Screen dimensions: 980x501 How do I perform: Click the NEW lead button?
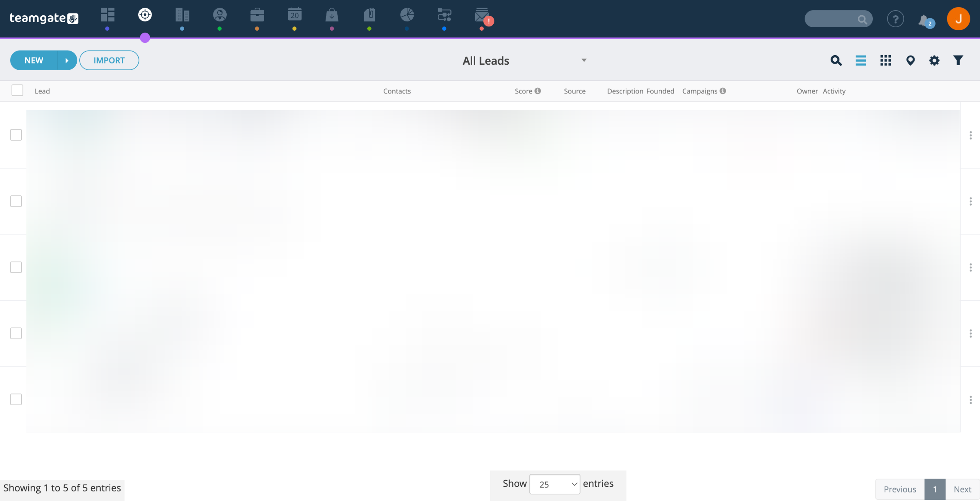[x=34, y=60]
